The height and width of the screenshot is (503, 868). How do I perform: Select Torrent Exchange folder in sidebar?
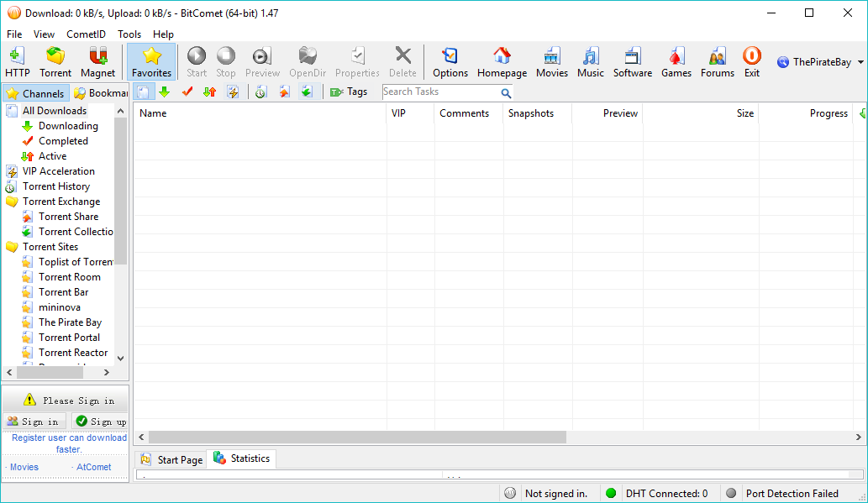(x=60, y=202)
